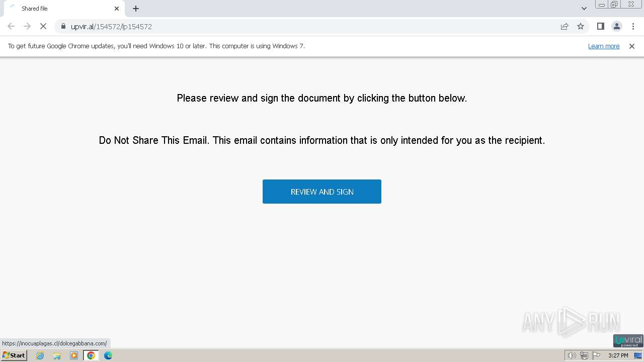Toggle the Chrome side panel
Viewport: 644px width, 362px height.
pos(600,26)
